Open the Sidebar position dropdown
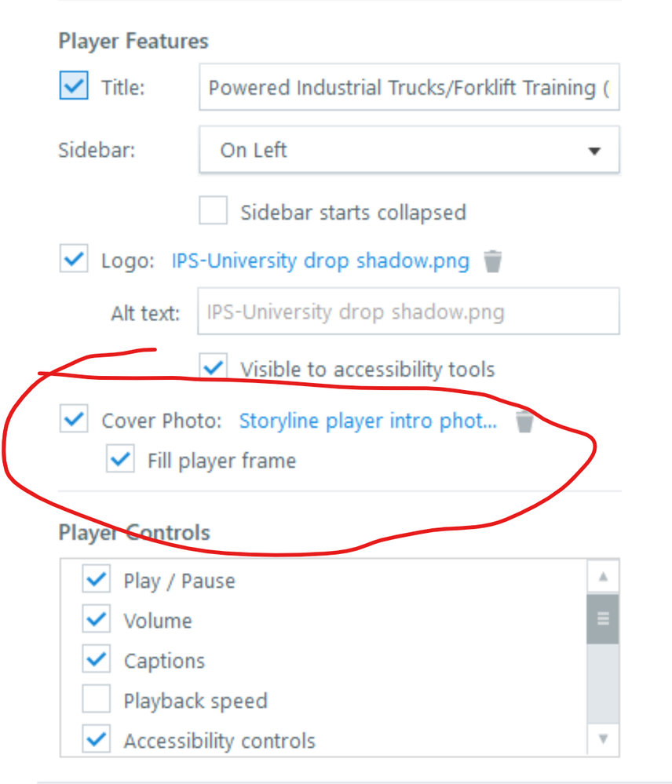672x784 pixels. pos(408,150)
